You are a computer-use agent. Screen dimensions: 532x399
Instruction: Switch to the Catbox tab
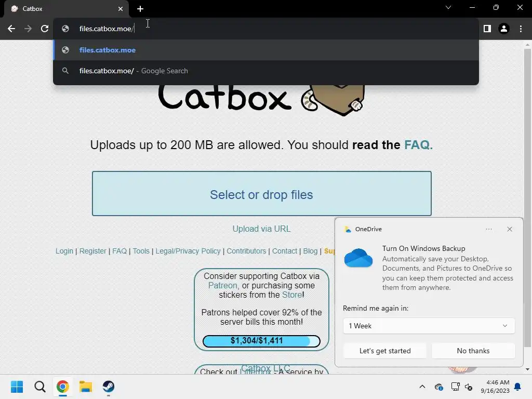pos(66,9)
